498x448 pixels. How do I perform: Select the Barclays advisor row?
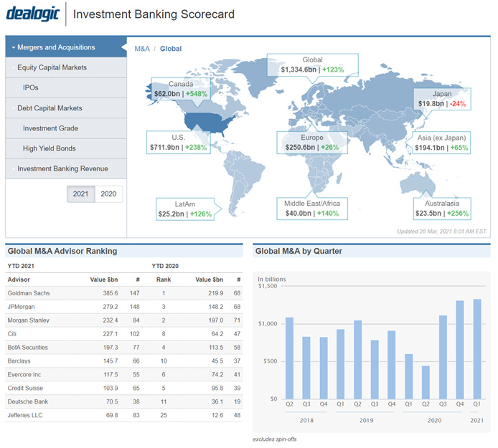[x=124, y=361]
